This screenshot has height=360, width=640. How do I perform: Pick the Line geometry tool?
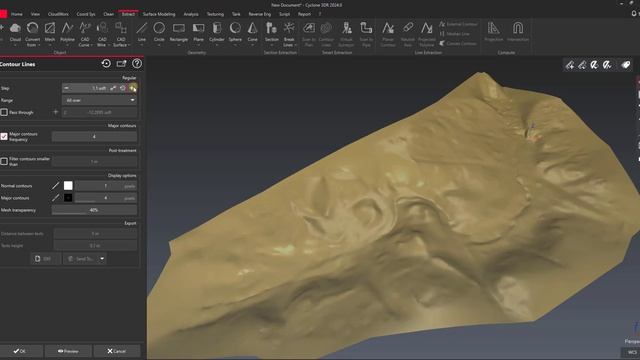click(142, 32)
